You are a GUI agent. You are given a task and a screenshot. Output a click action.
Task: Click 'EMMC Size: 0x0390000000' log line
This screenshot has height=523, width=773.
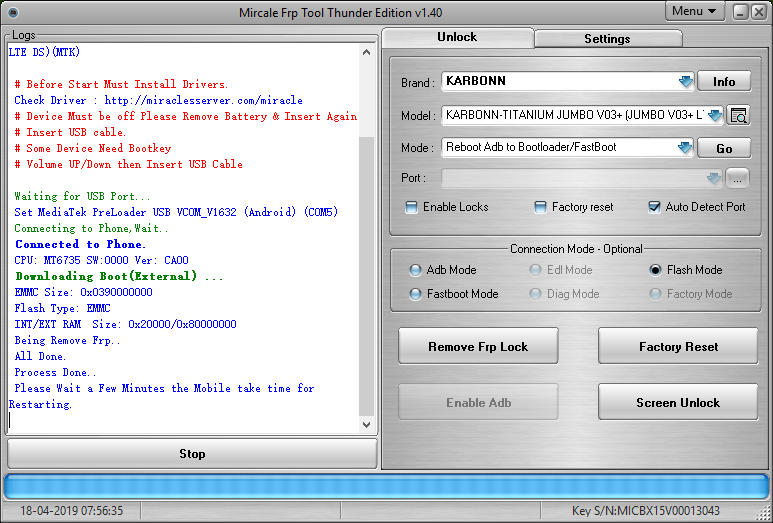tap(83, 292)
